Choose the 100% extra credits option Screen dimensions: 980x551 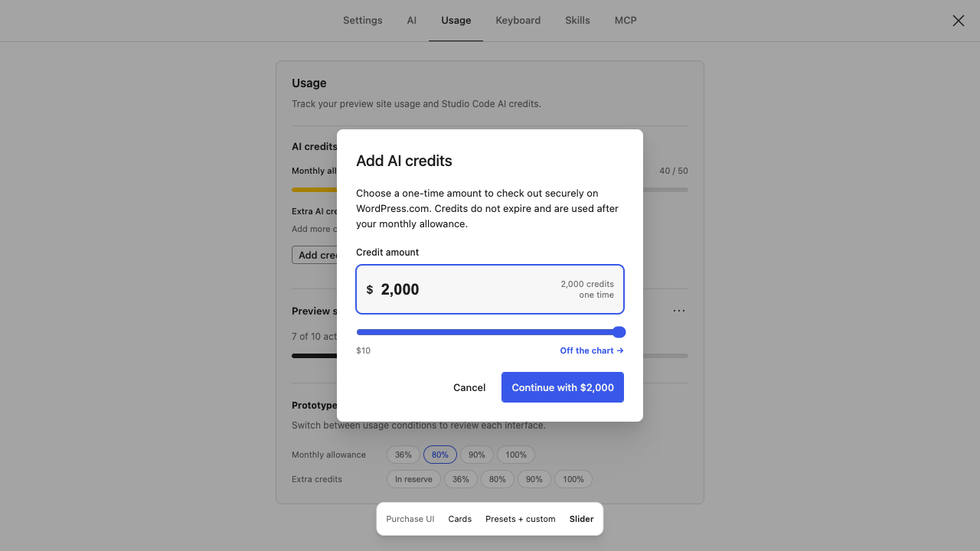(x=573, y=479)
